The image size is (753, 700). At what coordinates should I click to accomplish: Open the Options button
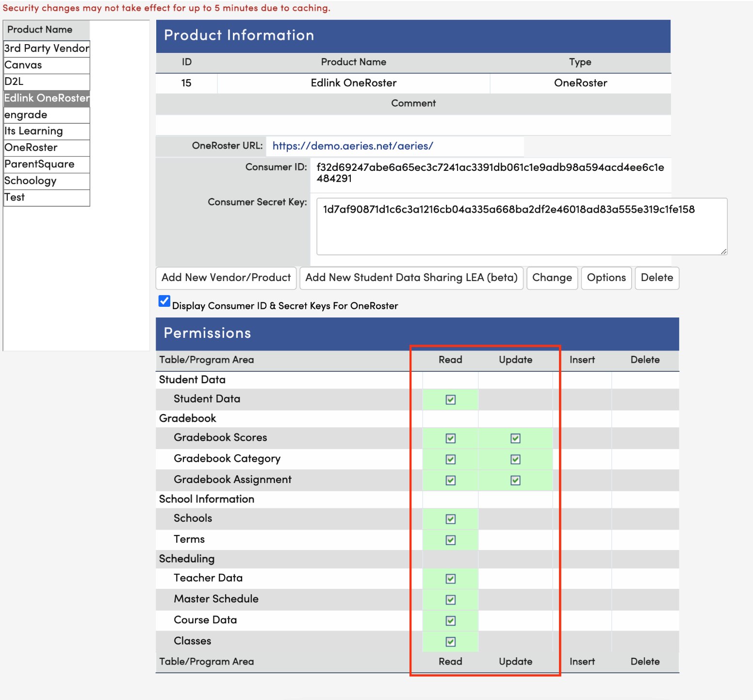606,278
